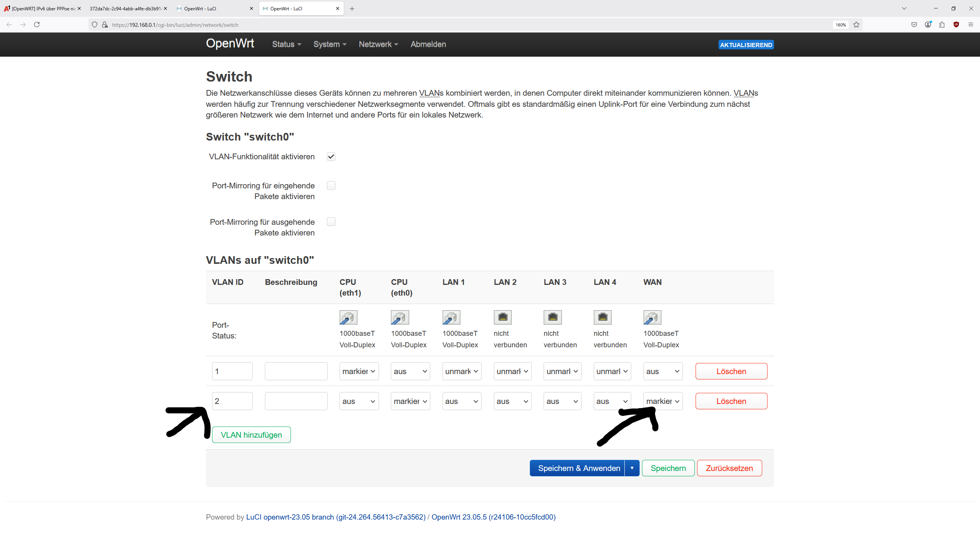Click the VLAN ID field containing 2
980x533 pixels.
(x=232, y=401)
